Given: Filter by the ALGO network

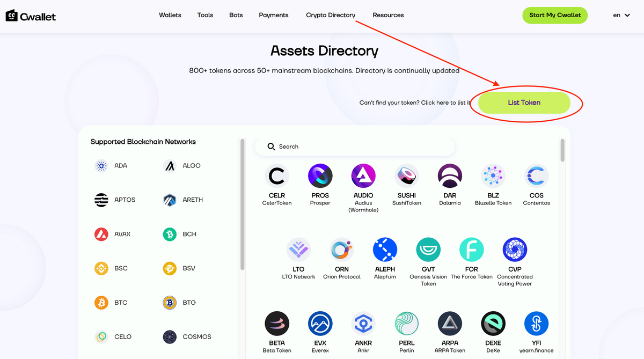Looking at the screenshot, I should [x=182, y=166].
